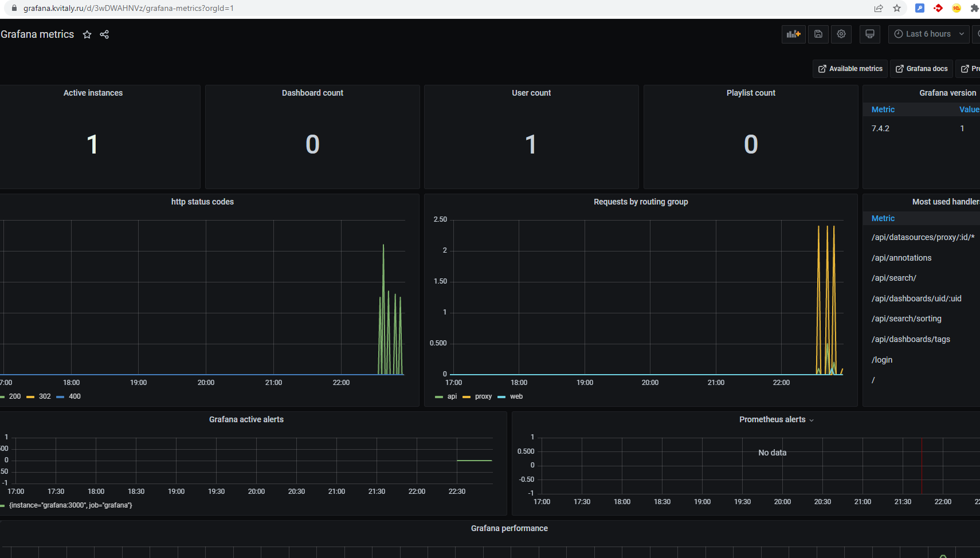Click the 400 series color line in legend
This screenshot has height=558, width=980.
click(x=60, y=396)
